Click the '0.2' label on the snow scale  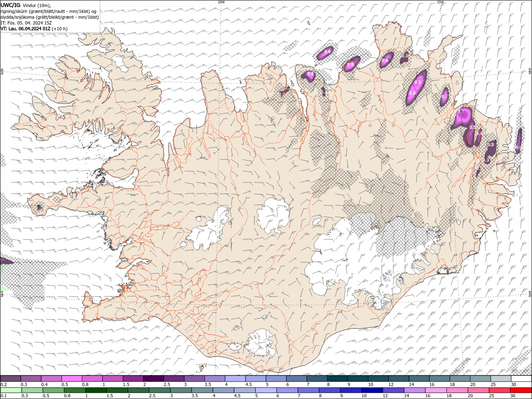tap(4, 384)
